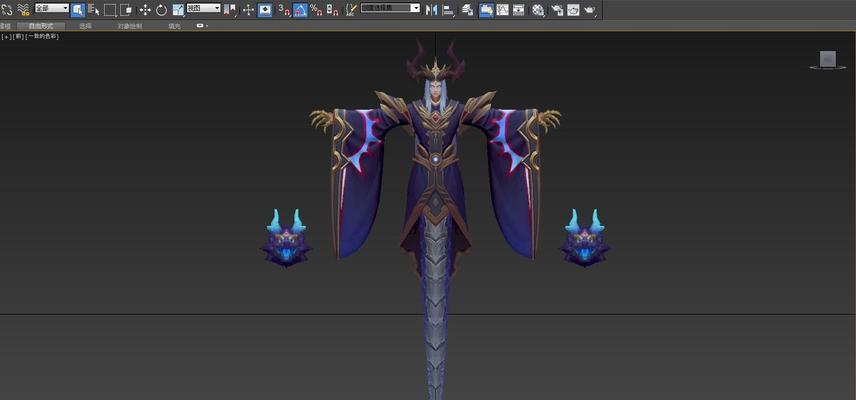The width and height of the screenshot is (856, 400).
Task: Open the Schematic View
Action: (x=519, y=9)
